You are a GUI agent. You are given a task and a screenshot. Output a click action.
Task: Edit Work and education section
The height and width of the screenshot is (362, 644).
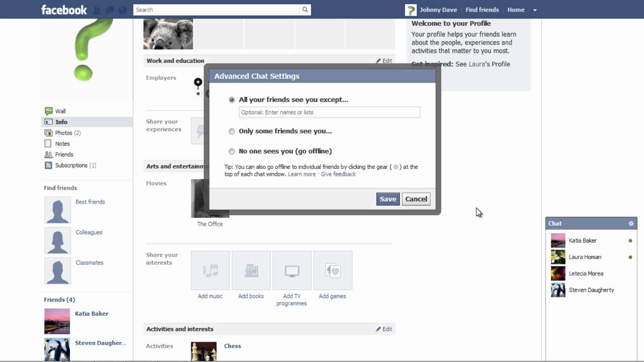coord(384,61)
